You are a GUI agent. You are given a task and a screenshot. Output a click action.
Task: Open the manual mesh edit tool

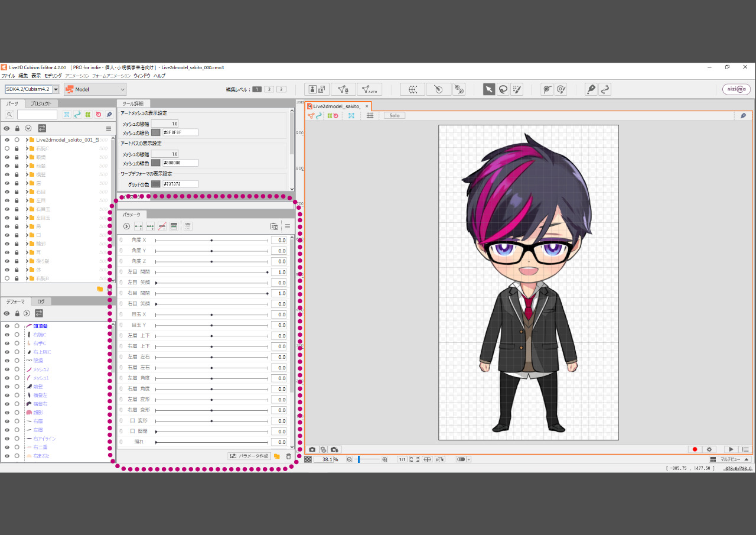pyautogui.click(x=343, y=89)
